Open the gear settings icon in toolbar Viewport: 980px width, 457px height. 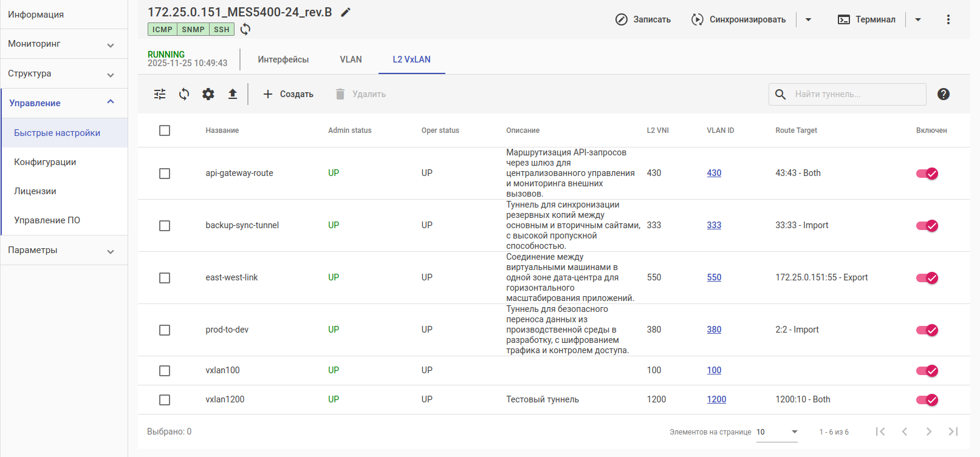(x=208, y=94)
